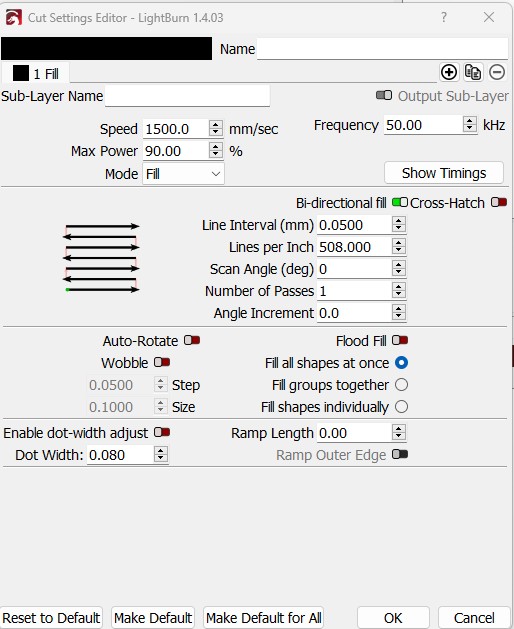514x629 pixels.
Task: Select Fill all shapes at once radio
Action: point(401,363)
